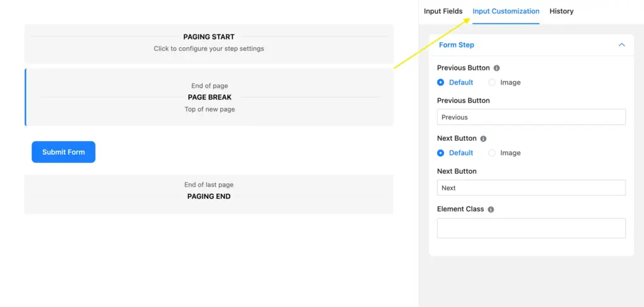Select the Paging Start block

[209, 37]
